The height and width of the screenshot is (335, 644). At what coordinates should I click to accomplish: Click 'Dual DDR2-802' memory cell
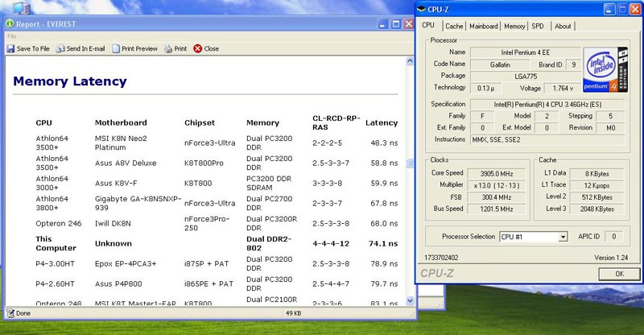(x=269, y=243)
